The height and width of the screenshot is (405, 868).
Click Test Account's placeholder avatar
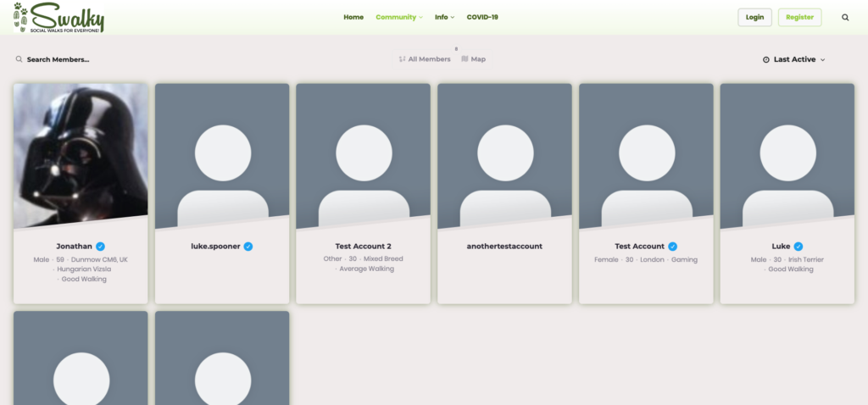click(x=646, y=155)
